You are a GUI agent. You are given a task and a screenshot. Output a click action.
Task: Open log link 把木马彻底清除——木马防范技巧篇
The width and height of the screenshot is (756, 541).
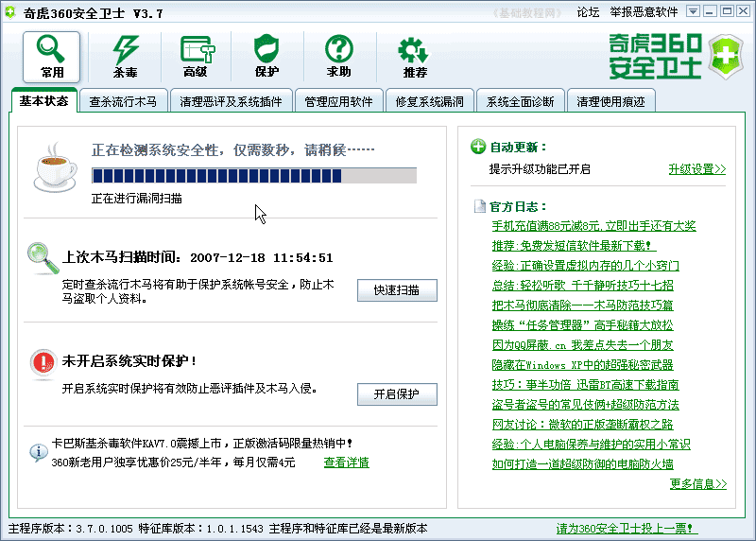pos(582,305)
